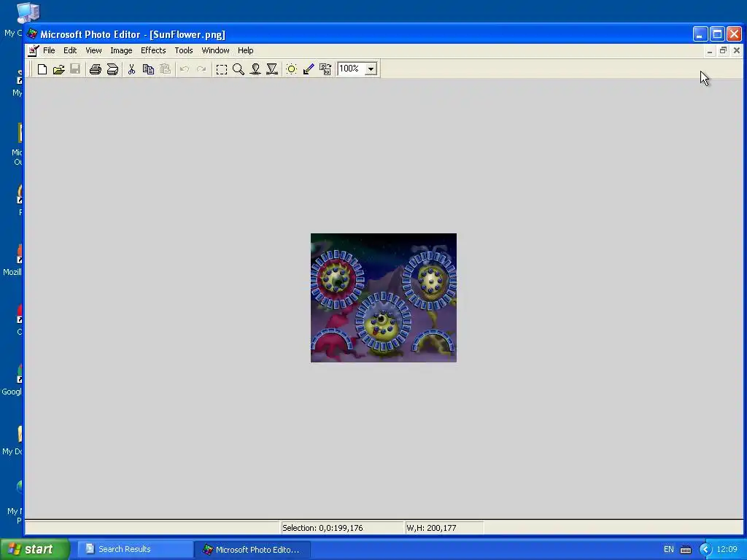Click the 100% zoom value field
This screenshot has width=747, height=560.
point(352,69)
